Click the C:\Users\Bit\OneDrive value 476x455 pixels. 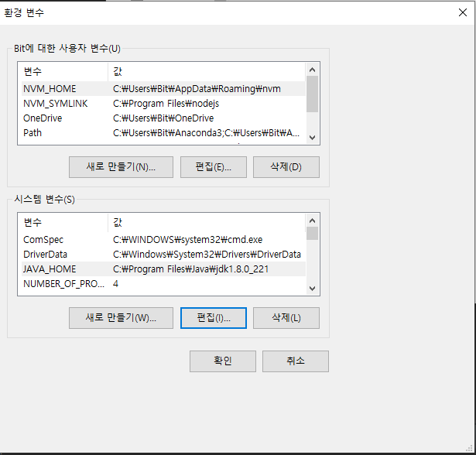[x=163, y=118]
